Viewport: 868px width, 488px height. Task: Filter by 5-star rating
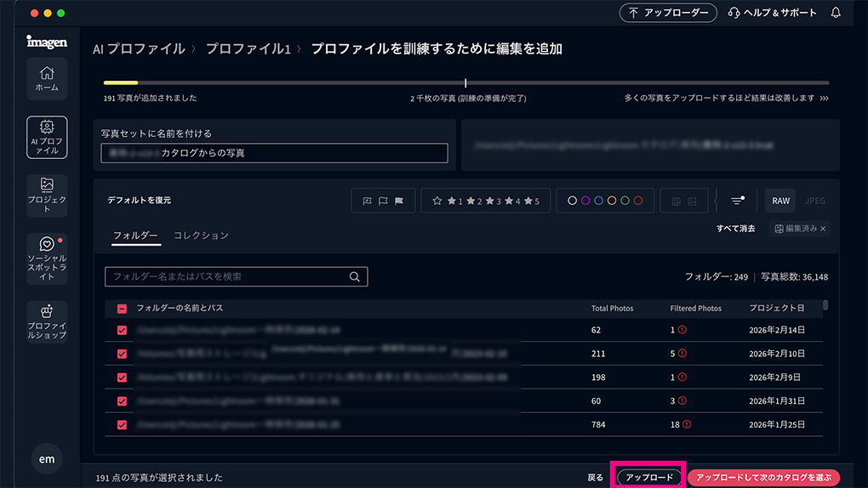click(x=532, y=201)
